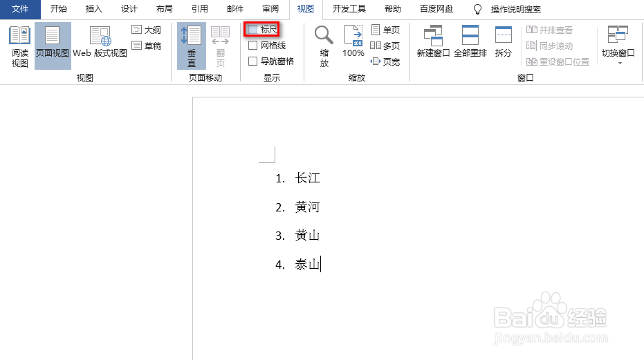The width and height of the screenshot is (644, 360).
Task: Switch to the 布局 (Layout) tab
Action: click(x=165, y=9)
